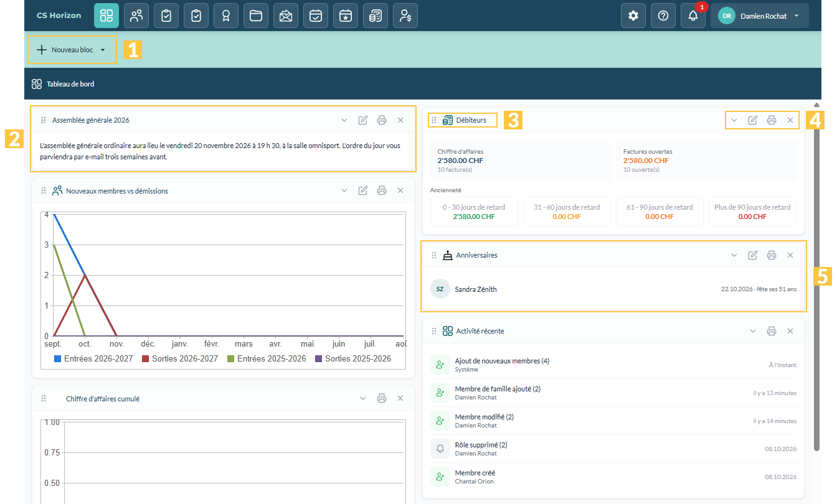
Task: Open the calendar with star icon
Action: (x=346, y=16)
